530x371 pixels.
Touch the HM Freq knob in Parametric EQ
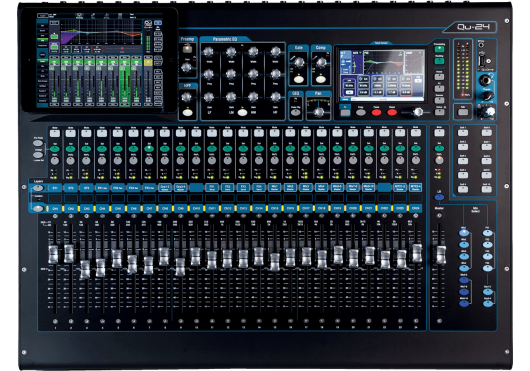coord(253,74)
